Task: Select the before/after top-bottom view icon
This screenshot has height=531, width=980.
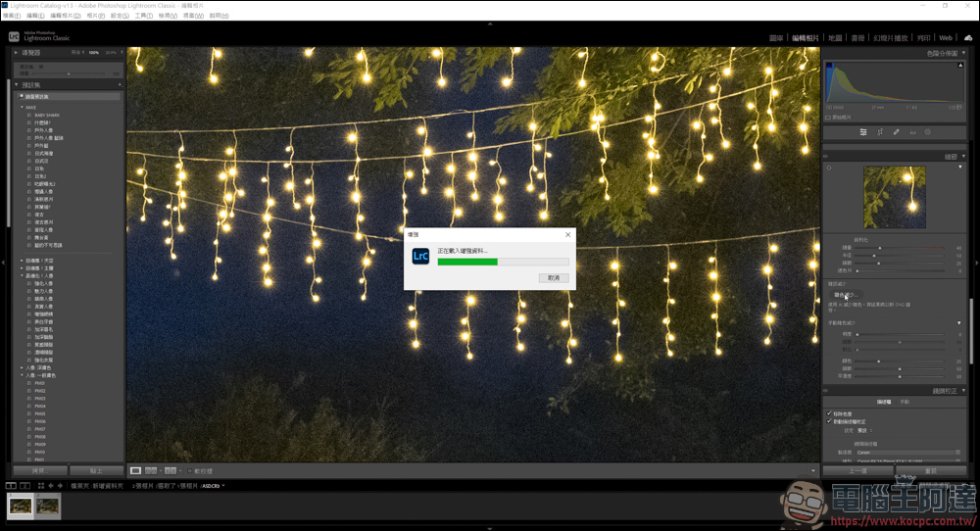Action: click(x=170, y=470)
